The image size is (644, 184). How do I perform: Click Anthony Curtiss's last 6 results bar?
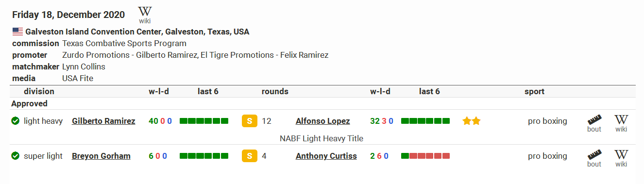(425, 156)
